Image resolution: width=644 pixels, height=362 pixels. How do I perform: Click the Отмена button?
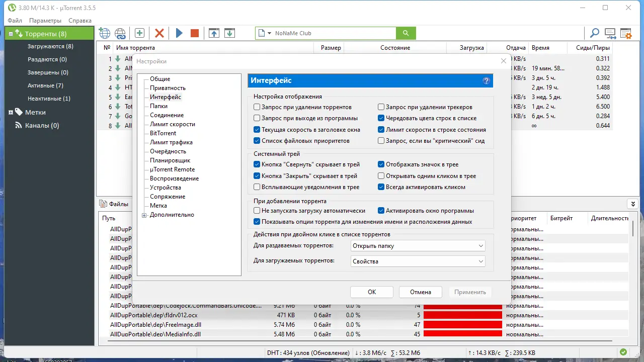coord(421,292)
